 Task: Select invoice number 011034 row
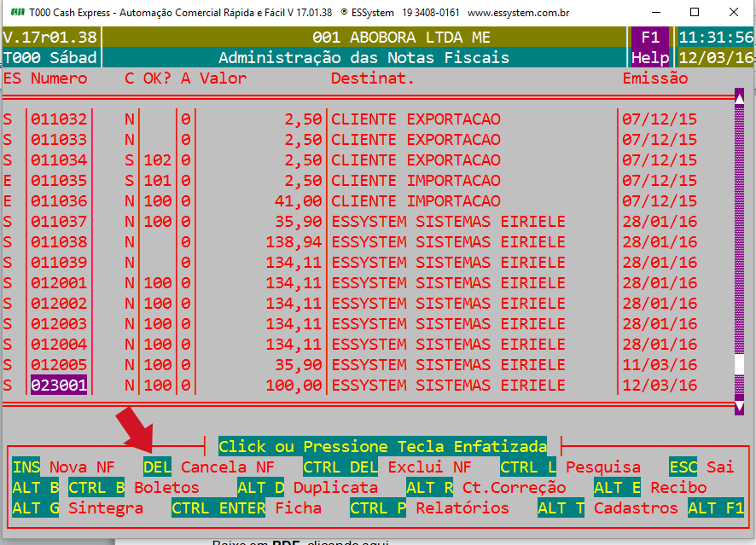pos(59,160)
